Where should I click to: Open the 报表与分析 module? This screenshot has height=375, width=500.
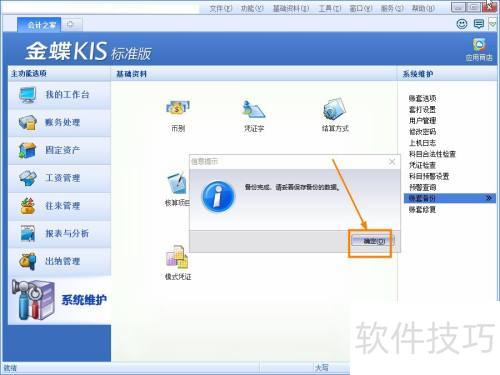(x=59, y=233)
